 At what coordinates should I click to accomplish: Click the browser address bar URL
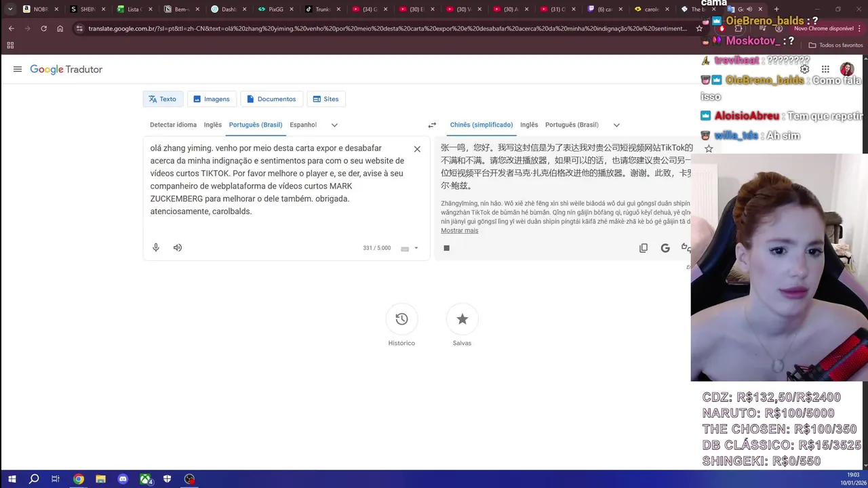[387, 28]
